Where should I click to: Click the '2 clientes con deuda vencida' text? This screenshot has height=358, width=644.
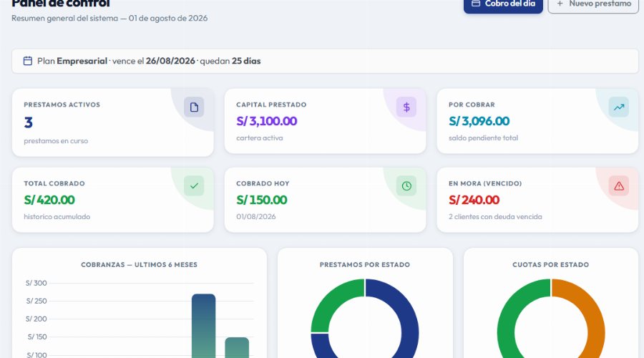495,217
